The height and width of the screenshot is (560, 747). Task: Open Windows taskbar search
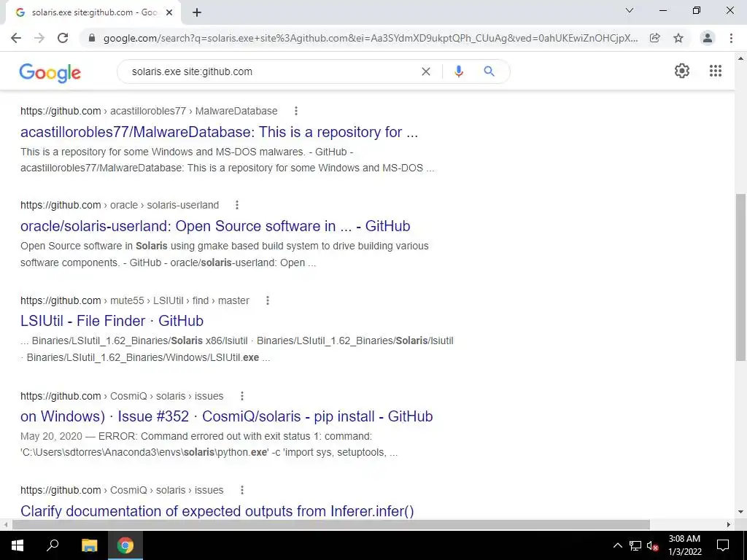coord(53,545)
